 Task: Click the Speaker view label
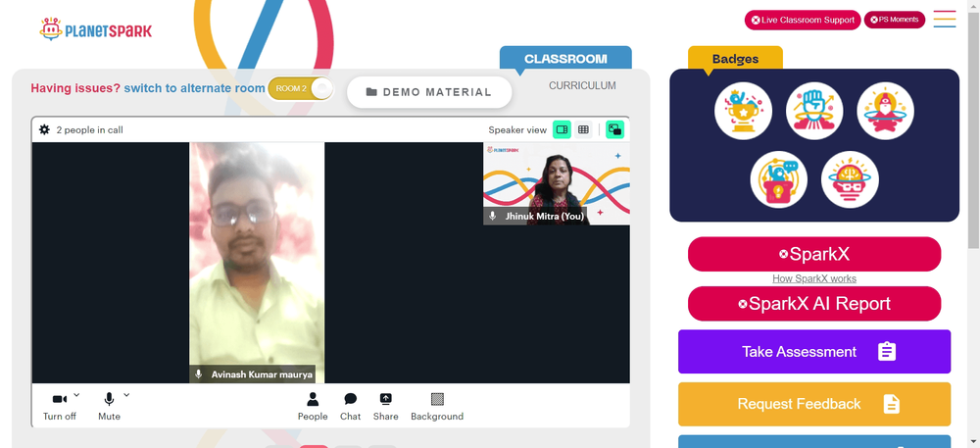click(x=517, y=130)
